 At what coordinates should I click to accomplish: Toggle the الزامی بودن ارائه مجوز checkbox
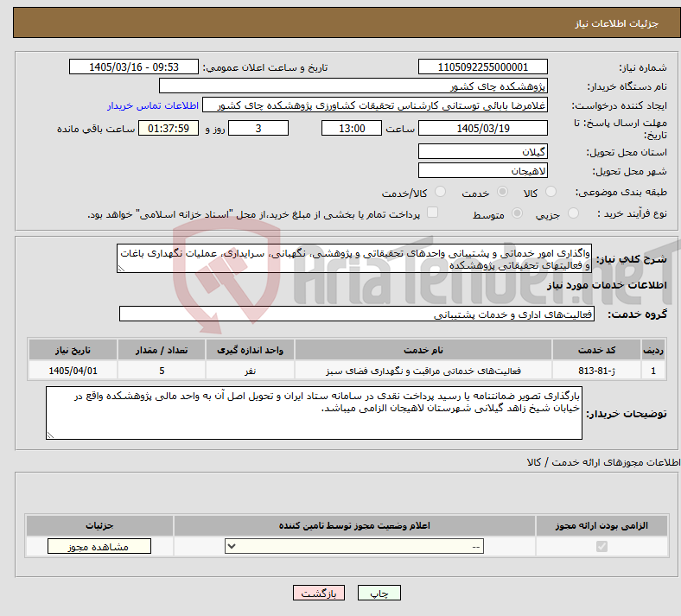click(x=601, y=546)
